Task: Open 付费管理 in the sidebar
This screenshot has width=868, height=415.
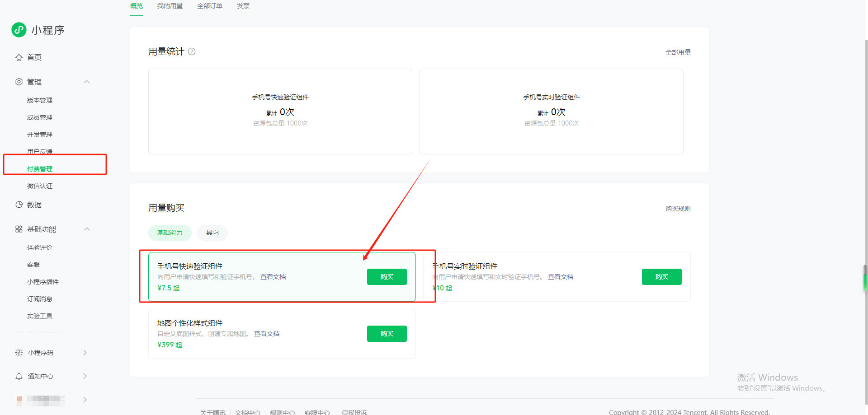Action: pos(40,169)
